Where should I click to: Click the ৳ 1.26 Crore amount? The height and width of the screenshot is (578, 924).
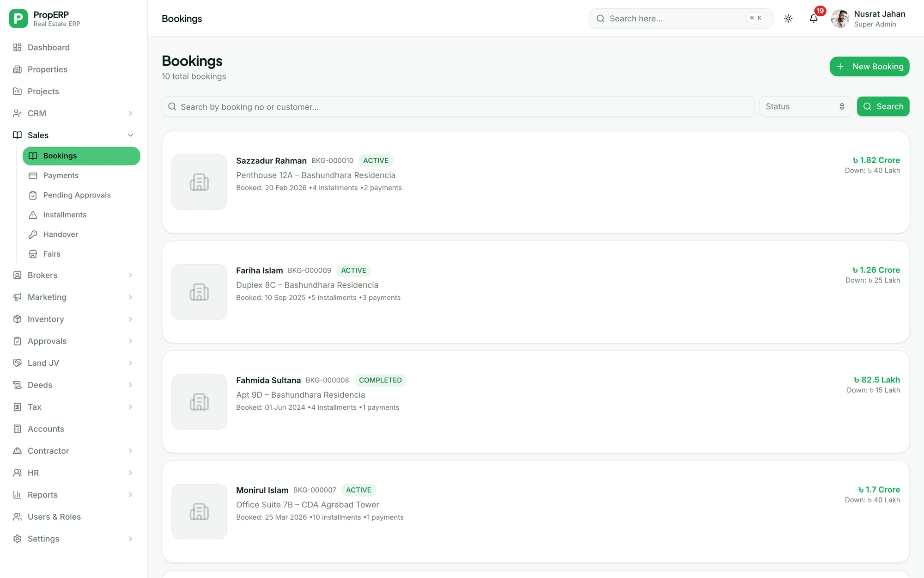(x=876, y=270)
